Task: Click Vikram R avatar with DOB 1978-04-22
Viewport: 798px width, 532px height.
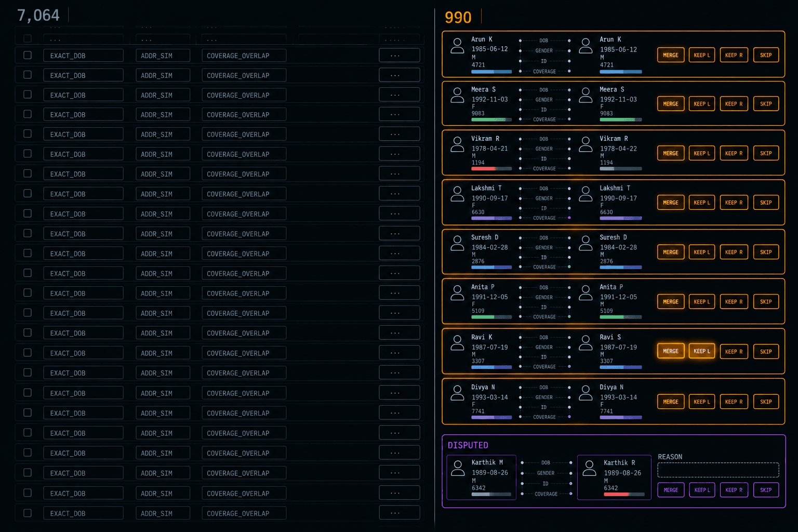Action: click(586, 144)
